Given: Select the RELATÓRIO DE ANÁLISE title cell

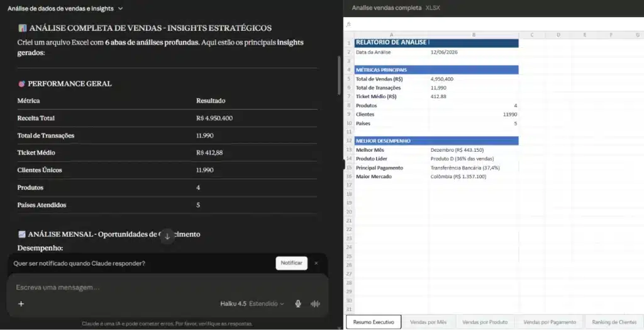Looking at the screenshot, I should [x=392, y=43].
